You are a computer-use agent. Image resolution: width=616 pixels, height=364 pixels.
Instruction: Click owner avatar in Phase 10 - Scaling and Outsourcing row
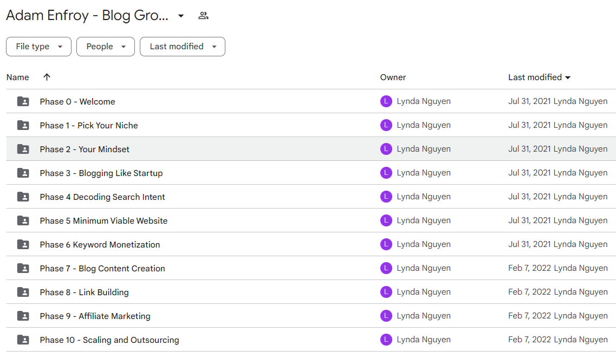pyautogui.click(x=386, y=340)
